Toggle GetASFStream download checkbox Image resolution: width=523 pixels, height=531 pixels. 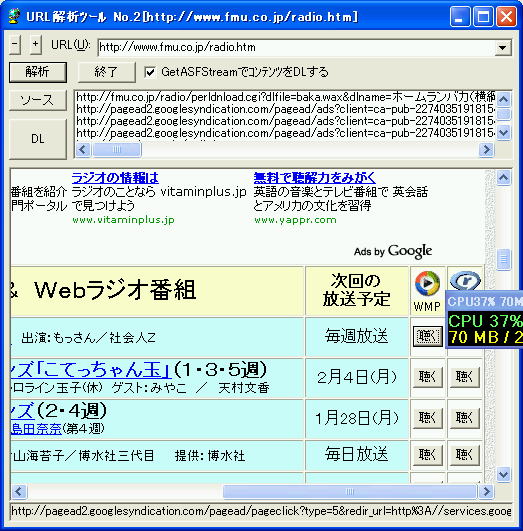point(150,72)
